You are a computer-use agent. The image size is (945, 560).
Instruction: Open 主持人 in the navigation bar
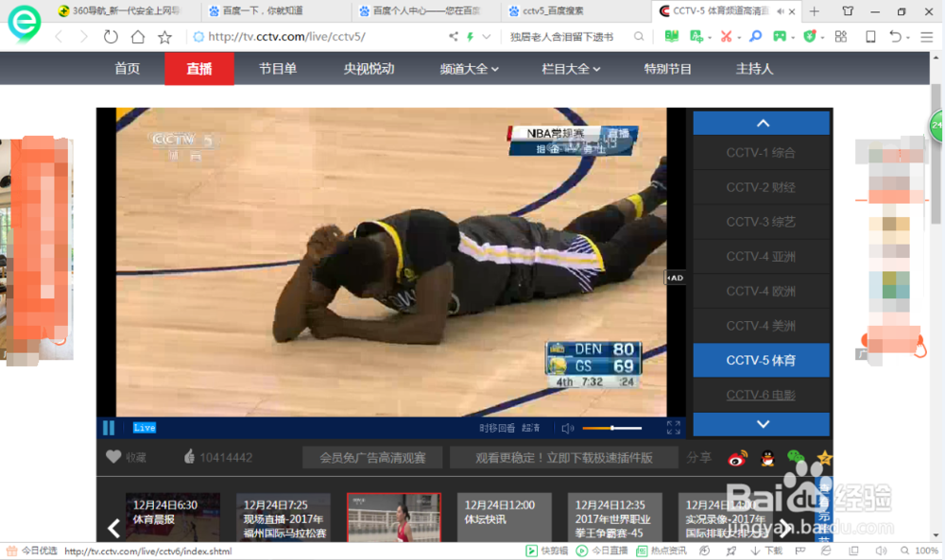pos(754,69)
